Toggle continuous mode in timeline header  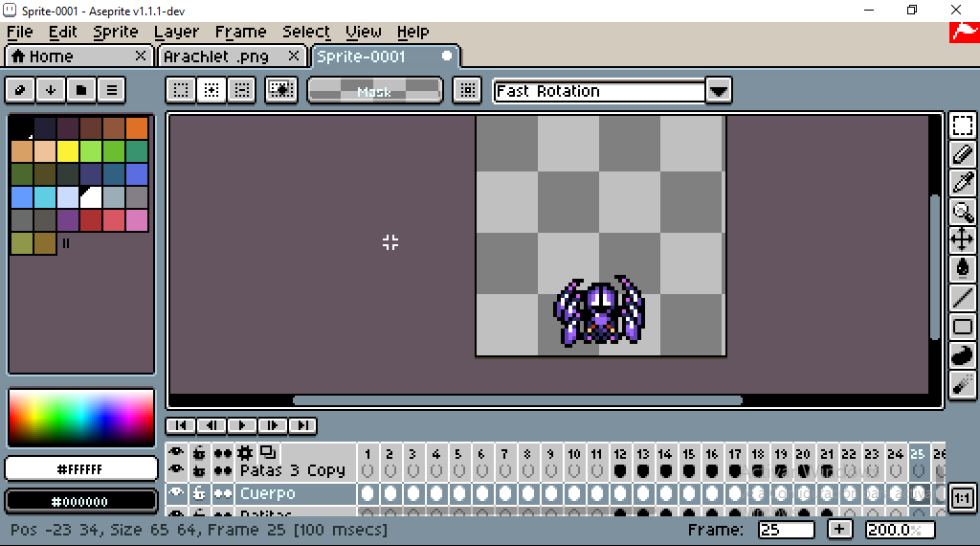tap(222, 453)
